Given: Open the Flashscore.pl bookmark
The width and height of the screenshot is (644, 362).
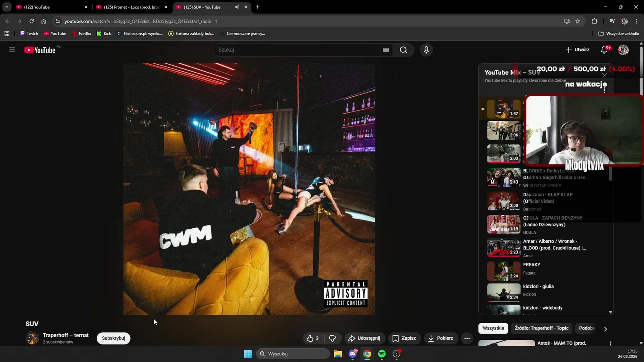Looking at the screenshot, I should [139, 34].
